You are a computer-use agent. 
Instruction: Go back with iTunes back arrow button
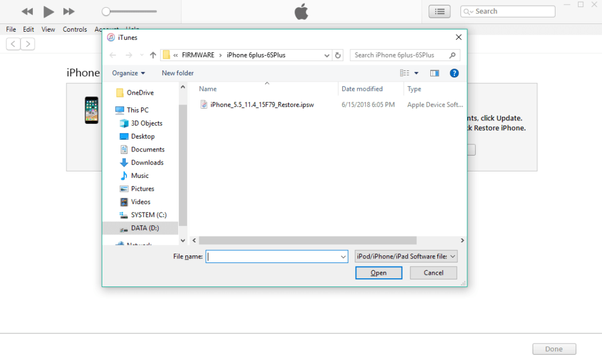[13, 43]
